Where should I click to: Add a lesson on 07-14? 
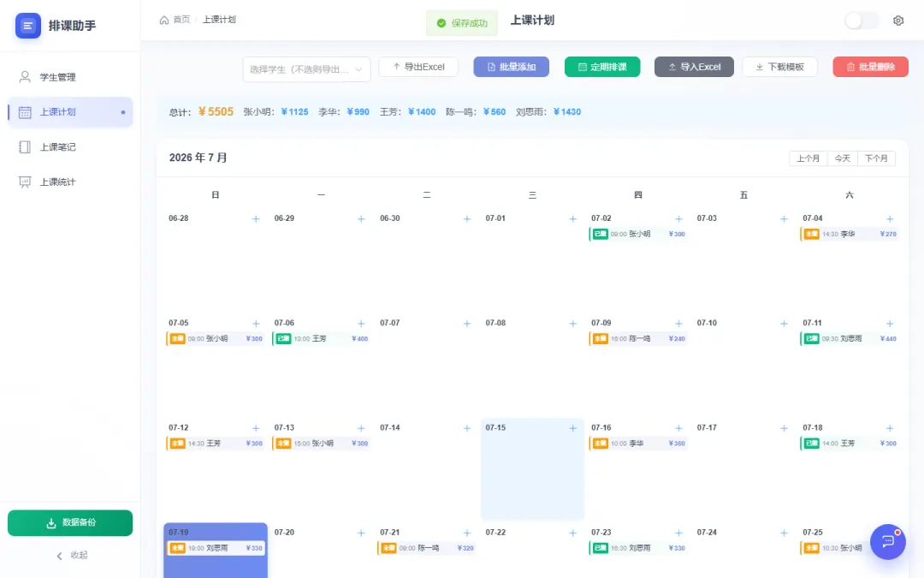pos(467,428)
